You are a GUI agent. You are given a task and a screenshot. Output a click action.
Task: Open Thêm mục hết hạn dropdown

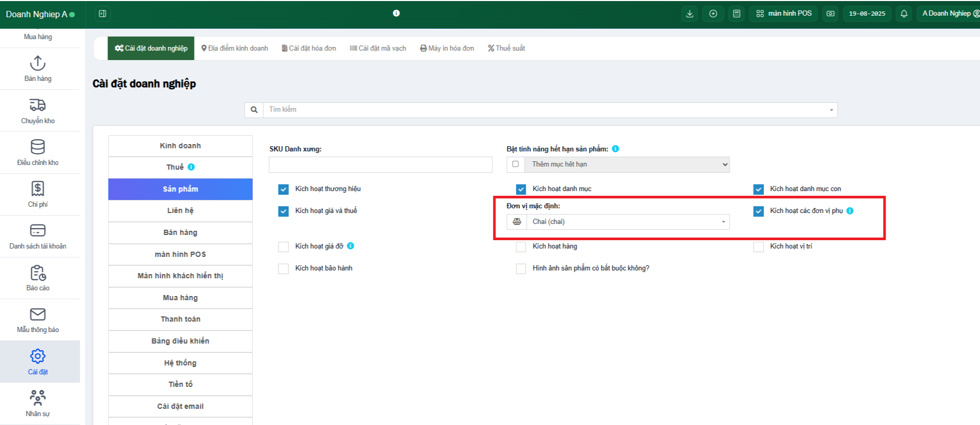627,164
